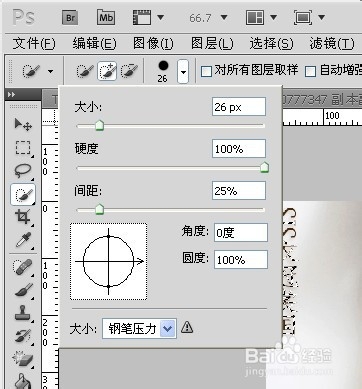Open the 选择(S) menu
The image size is (362, 389).
(271, 44)
